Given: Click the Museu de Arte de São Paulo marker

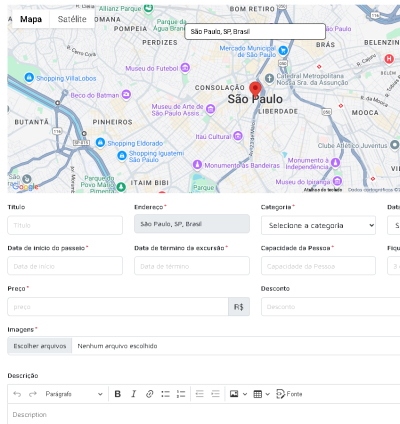Looking at the screenshot, I should pyautogui.click(x=210, y=109).
